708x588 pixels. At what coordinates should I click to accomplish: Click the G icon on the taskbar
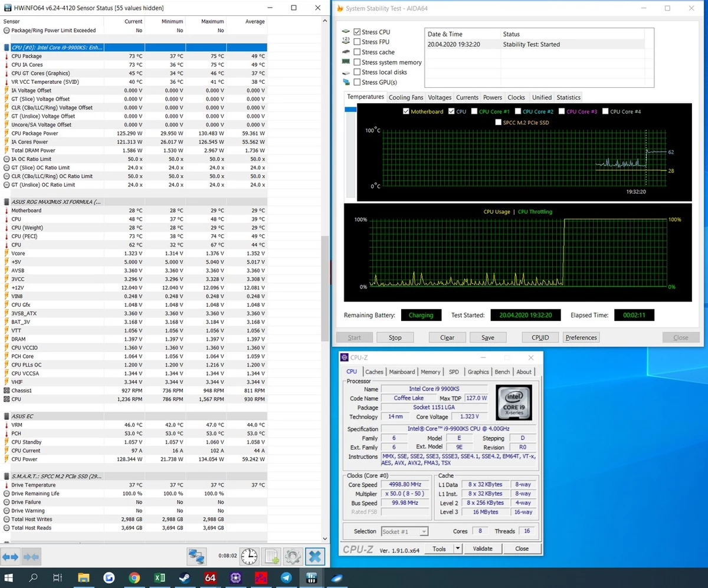109,578
